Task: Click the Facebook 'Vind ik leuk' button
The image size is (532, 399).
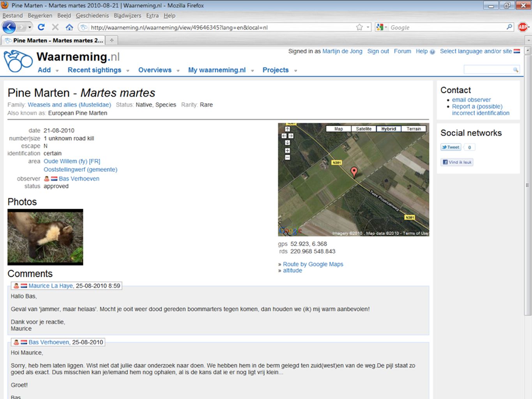Action: point(457,162)
